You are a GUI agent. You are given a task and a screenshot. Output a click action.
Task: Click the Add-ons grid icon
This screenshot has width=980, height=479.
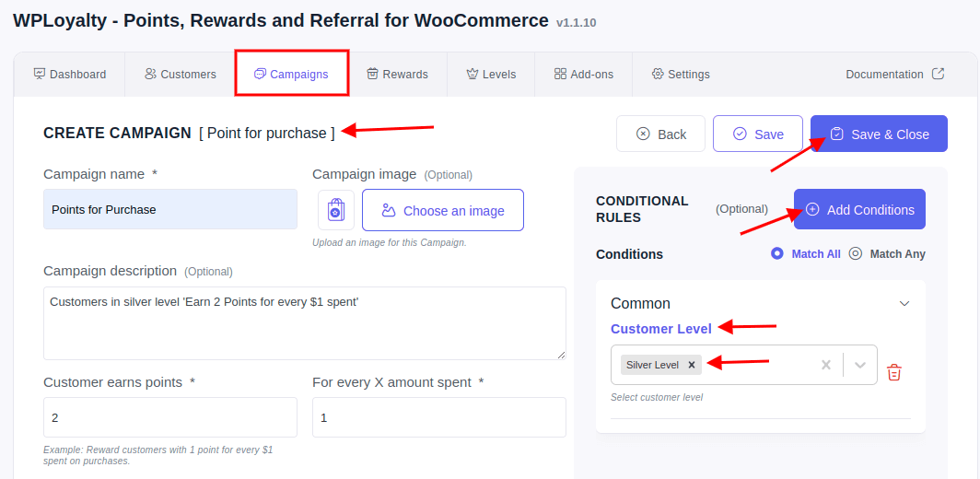560,74
